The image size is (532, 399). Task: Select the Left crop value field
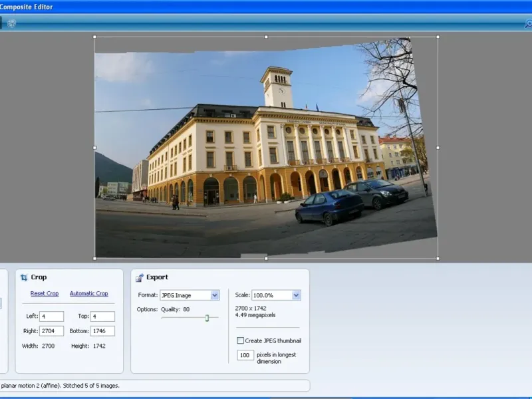click(x=51, y=317)
